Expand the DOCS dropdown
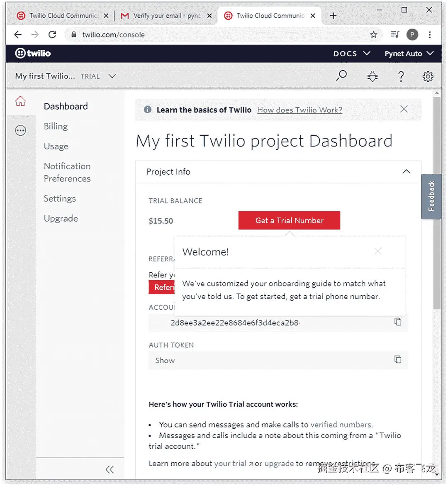The image size is (448, 486). pyautogui.click(x=352, y=54)
